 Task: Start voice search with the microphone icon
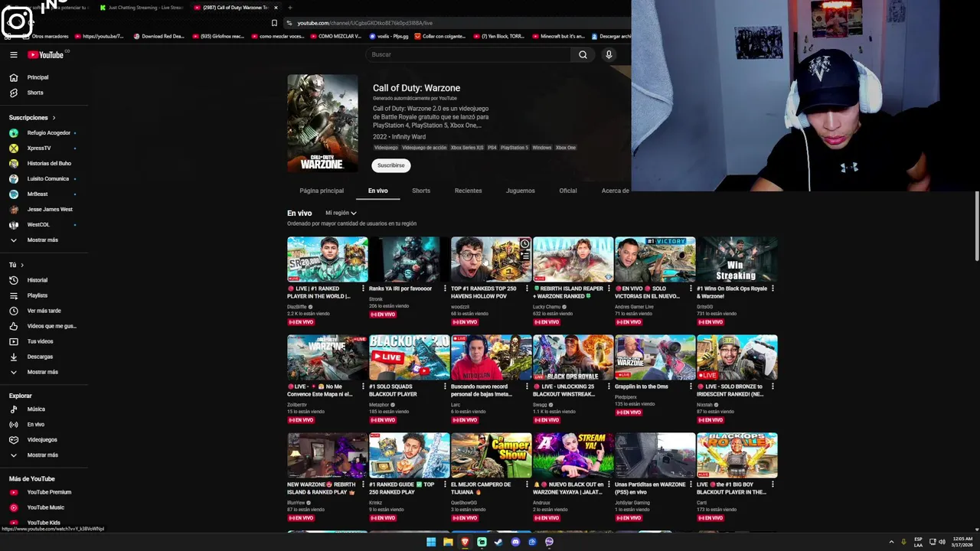[x=609, y=54]
